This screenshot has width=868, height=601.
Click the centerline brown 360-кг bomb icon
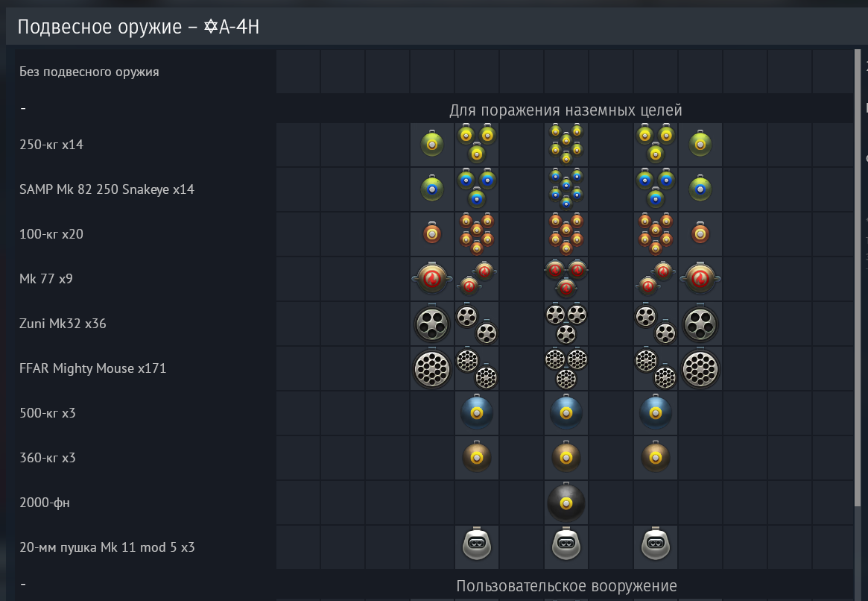pyautogui.click(x=566, y=456)
